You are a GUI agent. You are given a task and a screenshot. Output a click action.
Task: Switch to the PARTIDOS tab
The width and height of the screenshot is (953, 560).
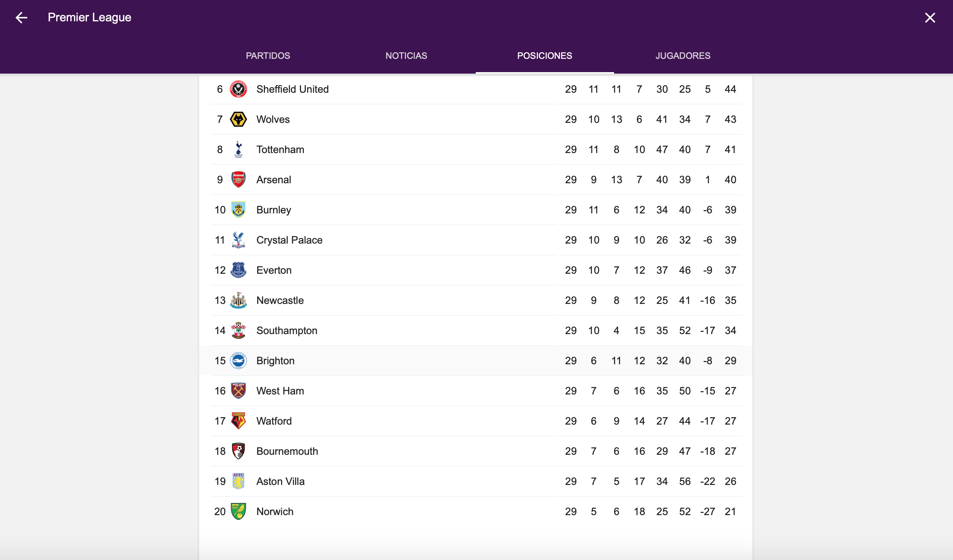click(268, 56)
